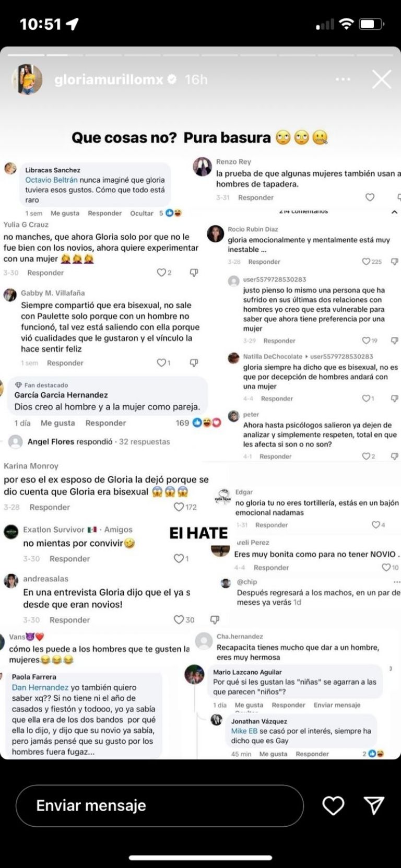The height and width of the screenshot is (868, 401).
Task: Tap the gloriamurillomx username
Action: pos(109,79)
